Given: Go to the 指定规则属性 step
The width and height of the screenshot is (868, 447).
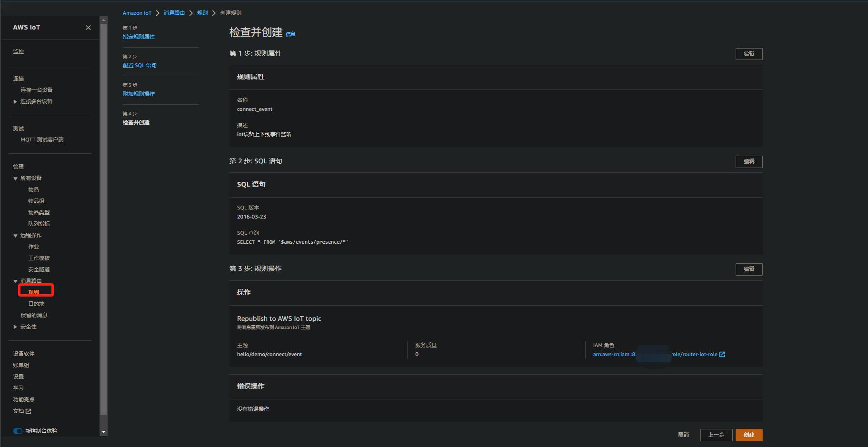Looking at the screenshot, I should 139,36.
